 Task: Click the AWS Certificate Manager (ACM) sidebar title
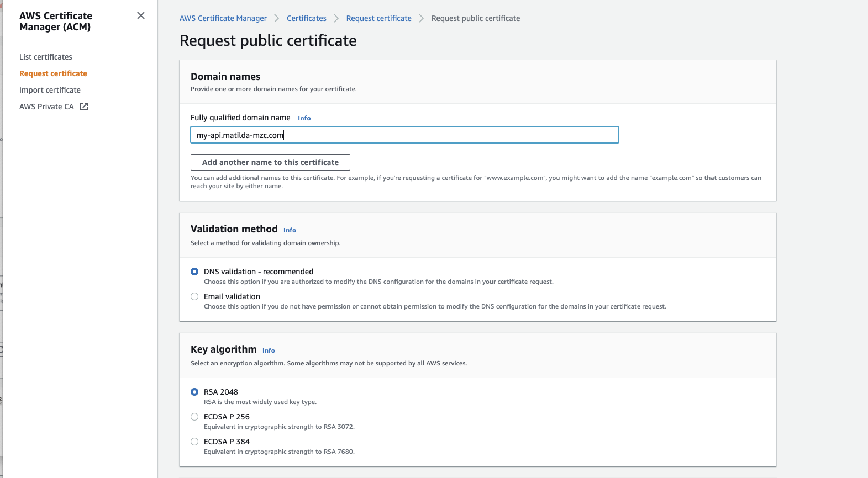(x=56, y=21)
